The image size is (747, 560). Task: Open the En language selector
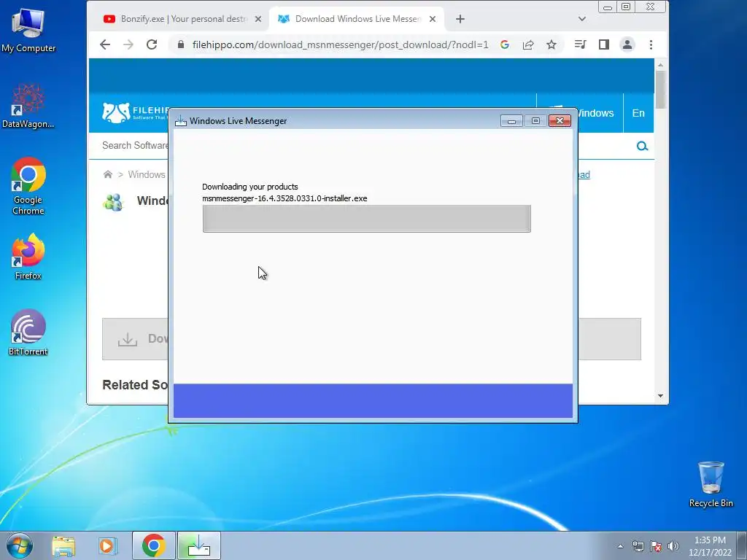638,113
